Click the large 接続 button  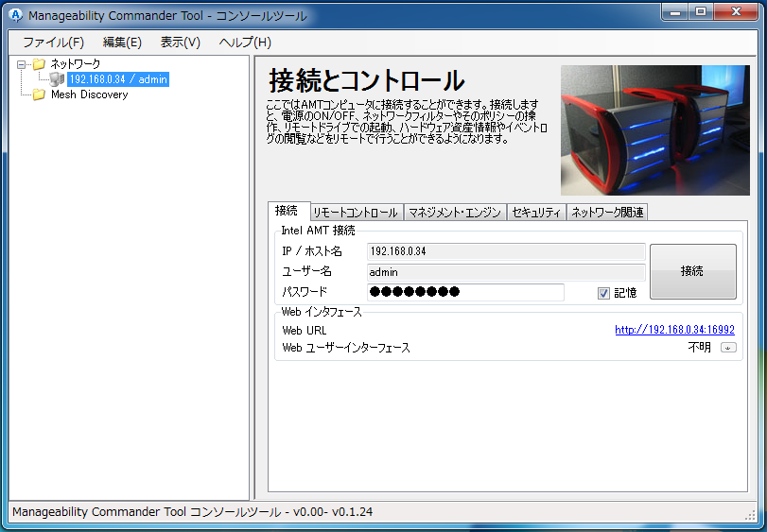(x=692, y=271)
